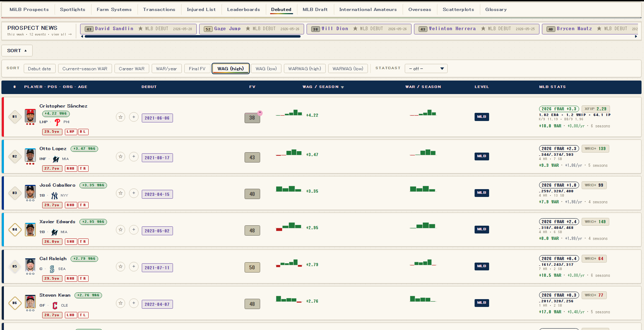644x330 pixels.
Task: Sort by WAG (low)
Action: click(266, 68)
